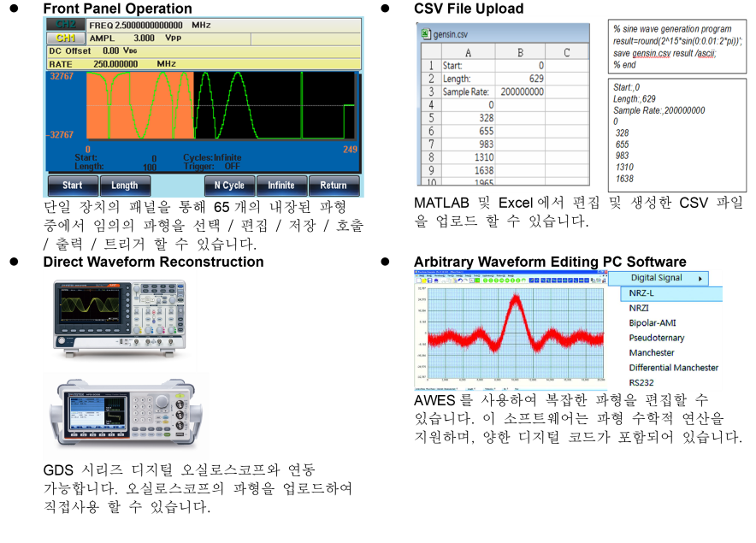The width and height of the screenshot is (756, 543).
Task: Select Manchester code option
Action: pyautogui.click(x=652, y=353)
